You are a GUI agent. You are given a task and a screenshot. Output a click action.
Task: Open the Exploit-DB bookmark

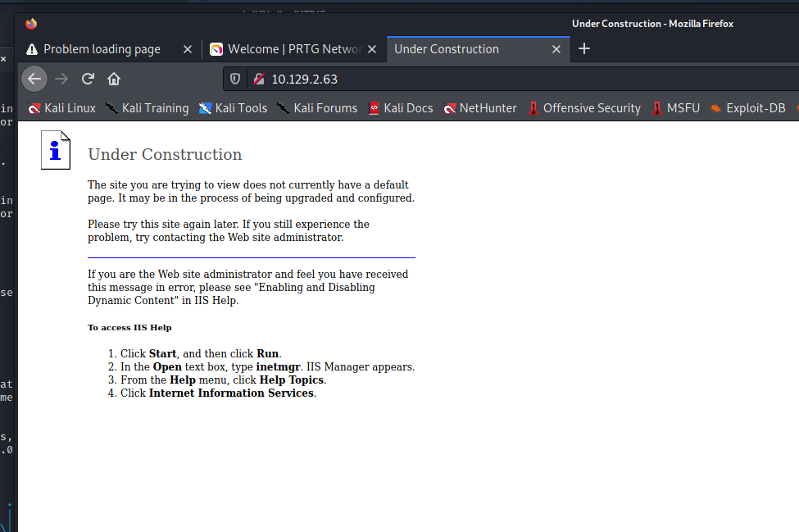pyautogui.click(x=747, y=108)
